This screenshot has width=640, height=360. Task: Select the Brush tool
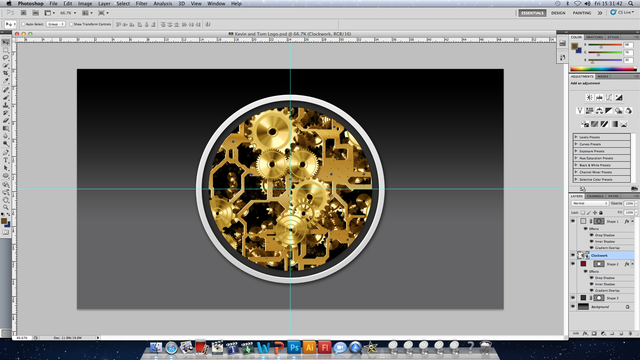[x=6, y=98]
